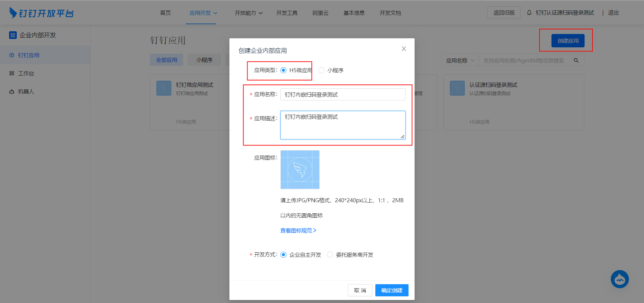Click the search magnifier icon
The image size is (644, 303).
[576, 60]
